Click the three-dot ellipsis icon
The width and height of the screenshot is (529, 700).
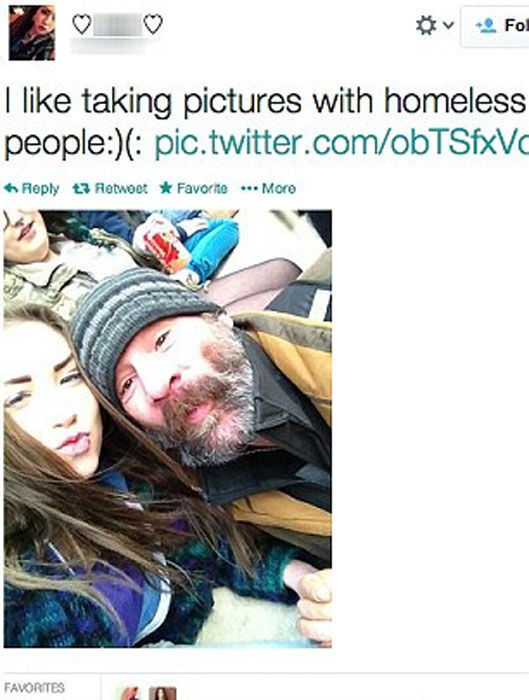249,189
